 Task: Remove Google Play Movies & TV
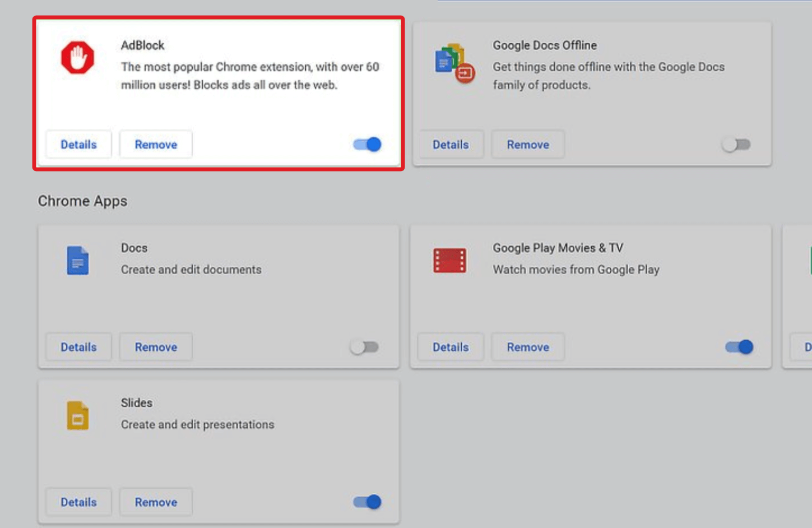tap(528, 347)
